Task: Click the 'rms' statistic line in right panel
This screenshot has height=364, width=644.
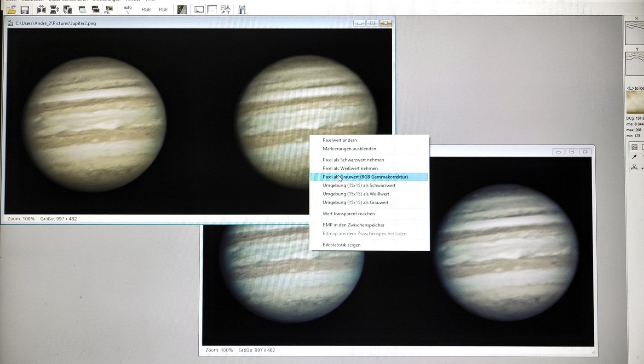Action: click(x=635, y=124)
